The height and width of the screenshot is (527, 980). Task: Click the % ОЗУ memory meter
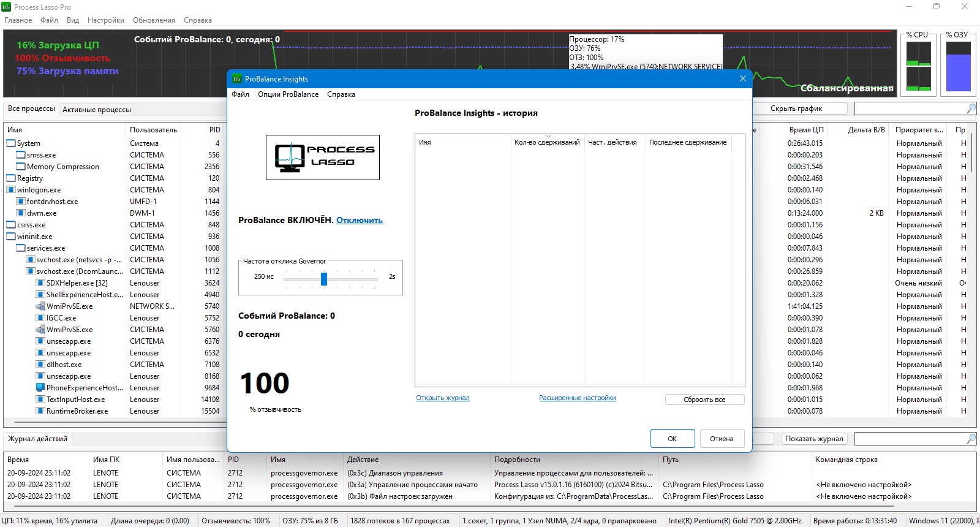point(959,66)
